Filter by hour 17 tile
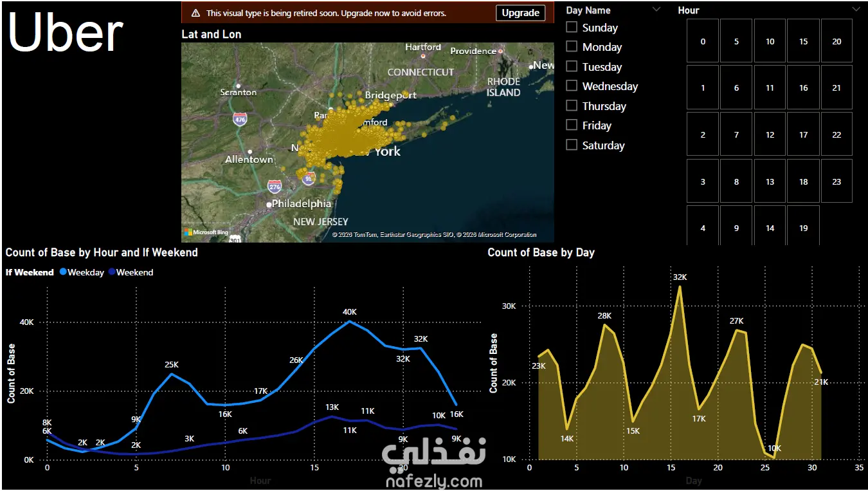This screenshot has width=868, height=491. pyautogui.click(x=803, y=134)
